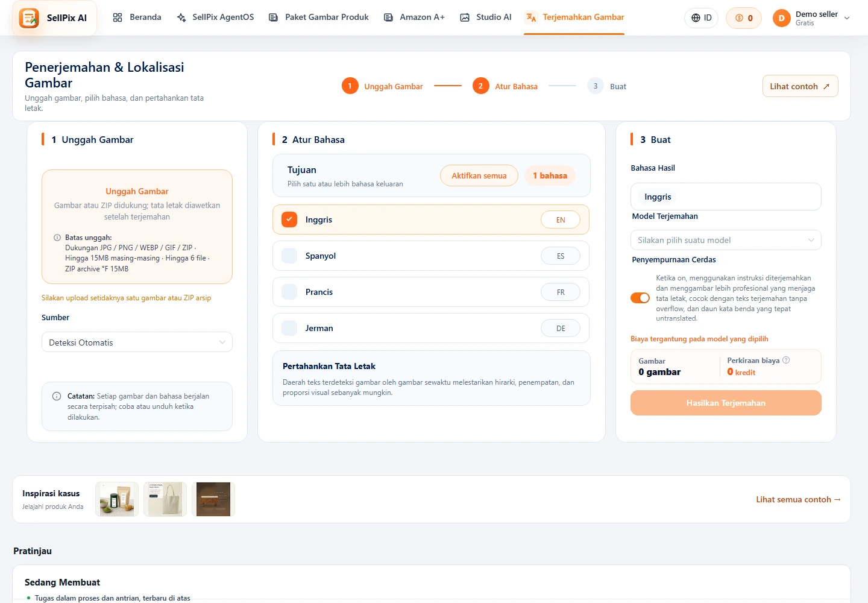Open the Paket Gambar Produk menu
Screen dimensions: 868x603
[x=319, y=17]
